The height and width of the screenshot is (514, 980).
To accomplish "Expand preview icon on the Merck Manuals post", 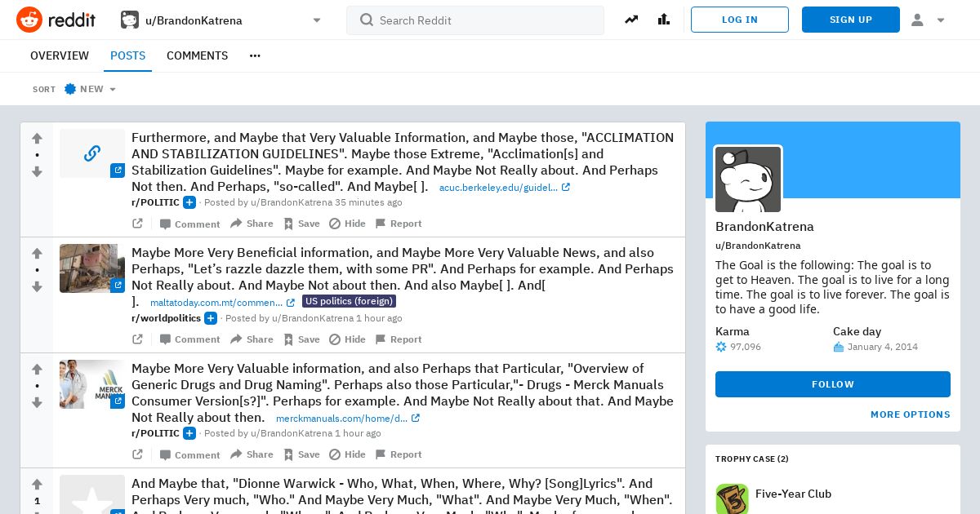I will (x=137, y=454).
